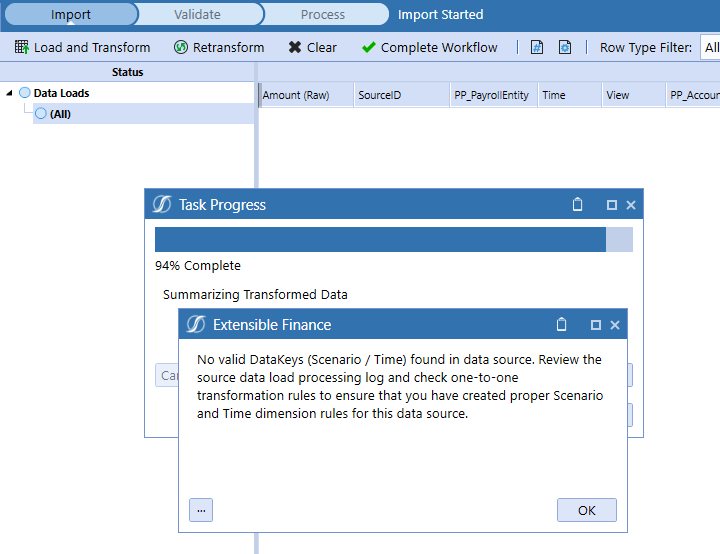Click the Load and Transform grid icon

pos(21,47)
